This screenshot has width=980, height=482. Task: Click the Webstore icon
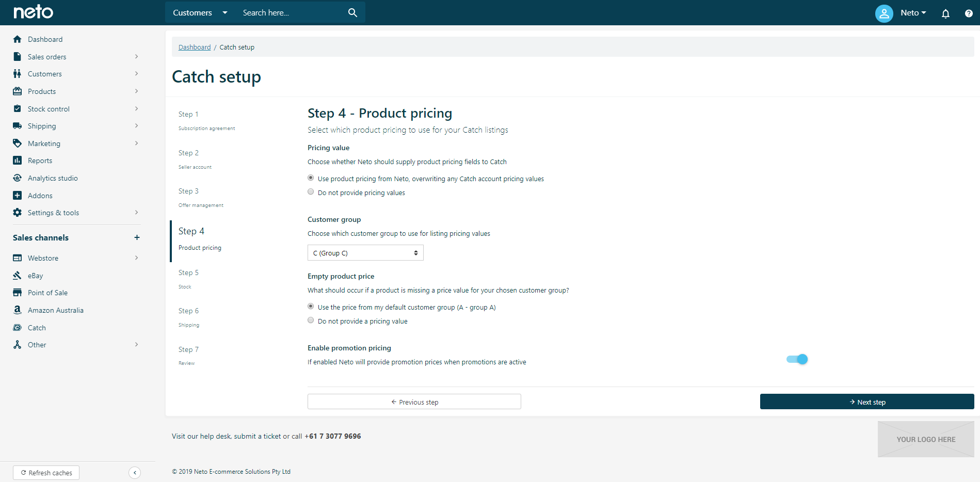click(x=18, y=258)
